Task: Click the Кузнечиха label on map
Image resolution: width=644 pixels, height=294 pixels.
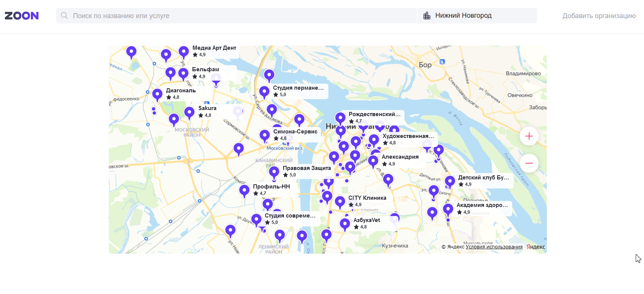Action: coord(395,246)
